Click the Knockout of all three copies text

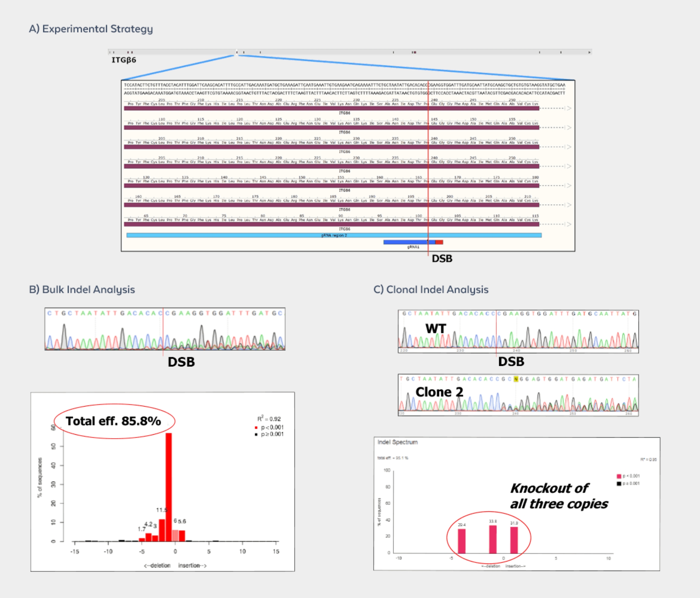558,496
